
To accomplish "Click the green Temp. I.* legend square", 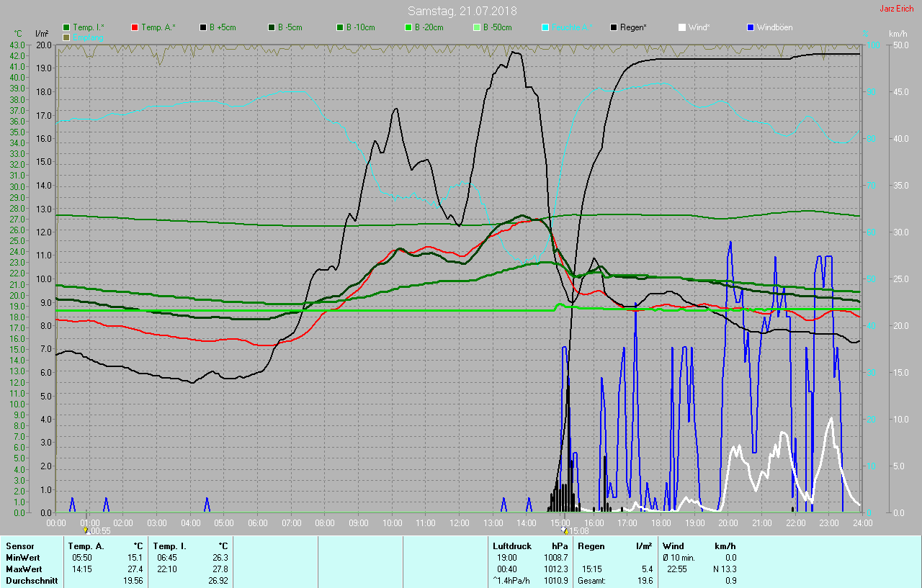I will click(67, 27).
